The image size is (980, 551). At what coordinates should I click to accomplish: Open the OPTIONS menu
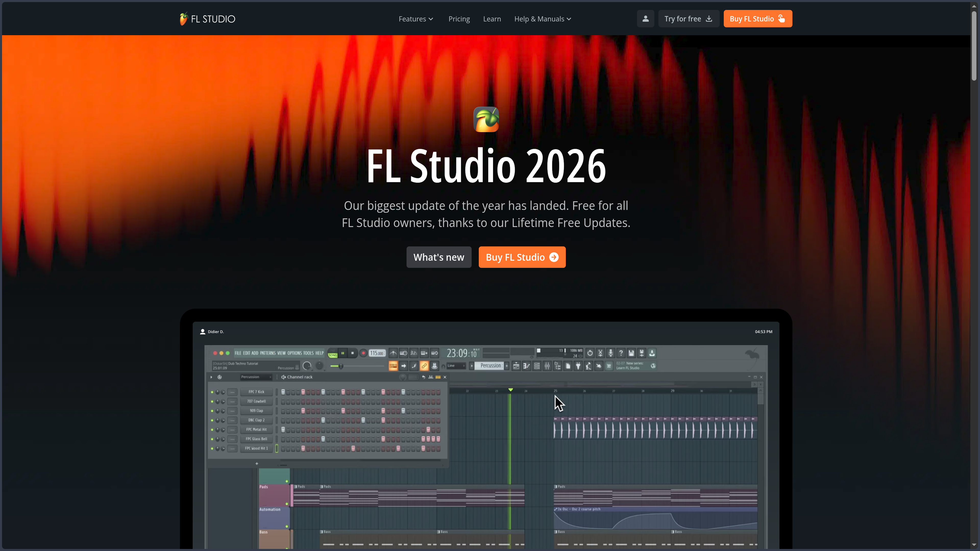(x=295, y=353)
